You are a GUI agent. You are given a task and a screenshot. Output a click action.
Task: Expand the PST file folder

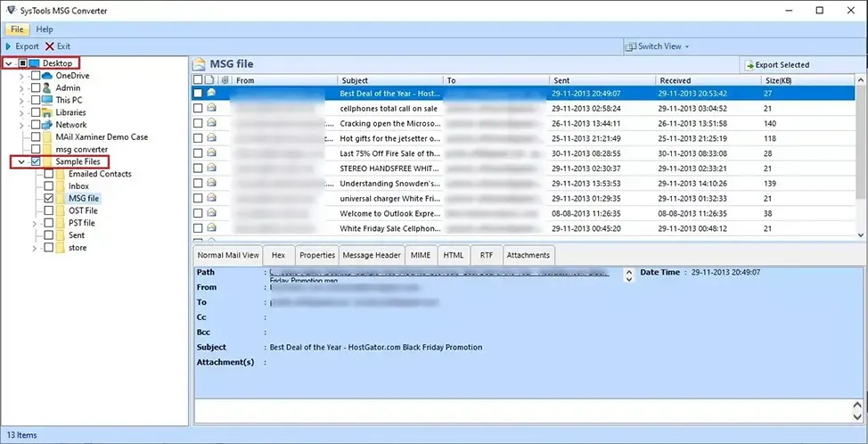(35, 223)
